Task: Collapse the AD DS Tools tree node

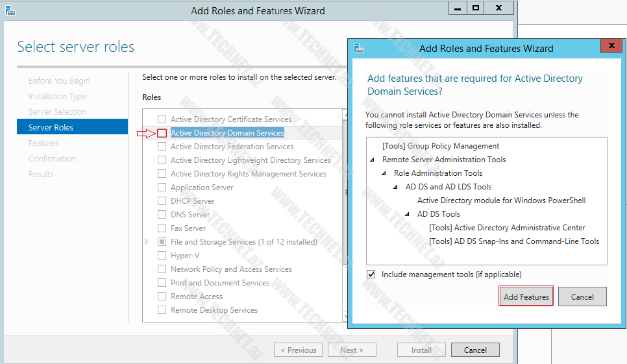Action: [x=408, y=214]
